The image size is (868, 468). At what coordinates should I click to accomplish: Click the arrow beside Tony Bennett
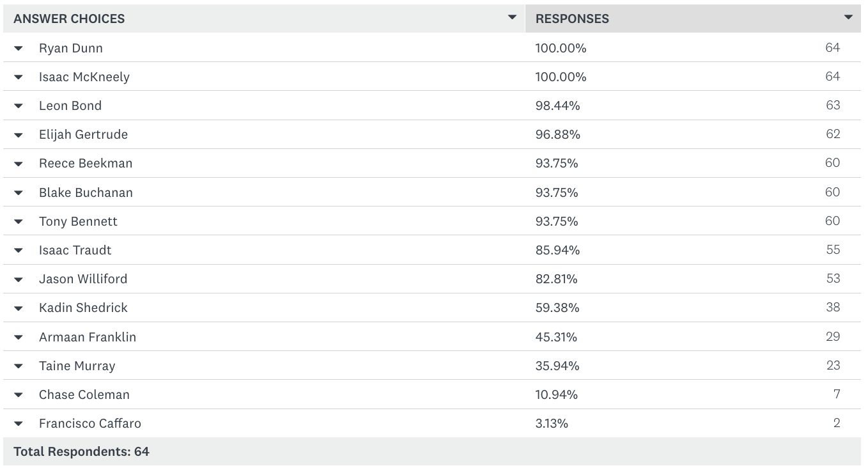(x=19, y=222)
